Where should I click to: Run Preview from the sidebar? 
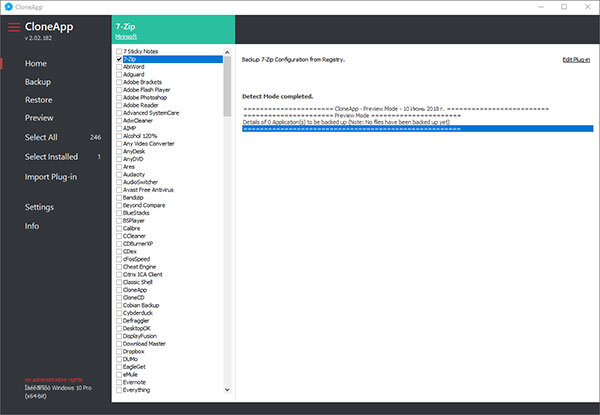(x=39, y=118)
